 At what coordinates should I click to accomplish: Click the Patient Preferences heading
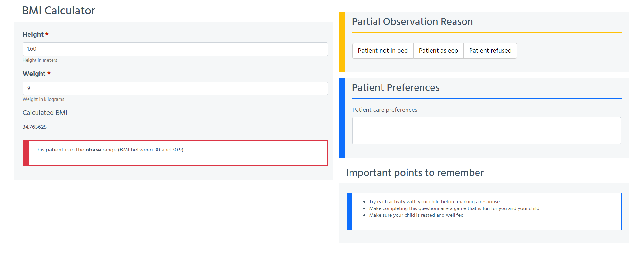click(x=396, y=87)
